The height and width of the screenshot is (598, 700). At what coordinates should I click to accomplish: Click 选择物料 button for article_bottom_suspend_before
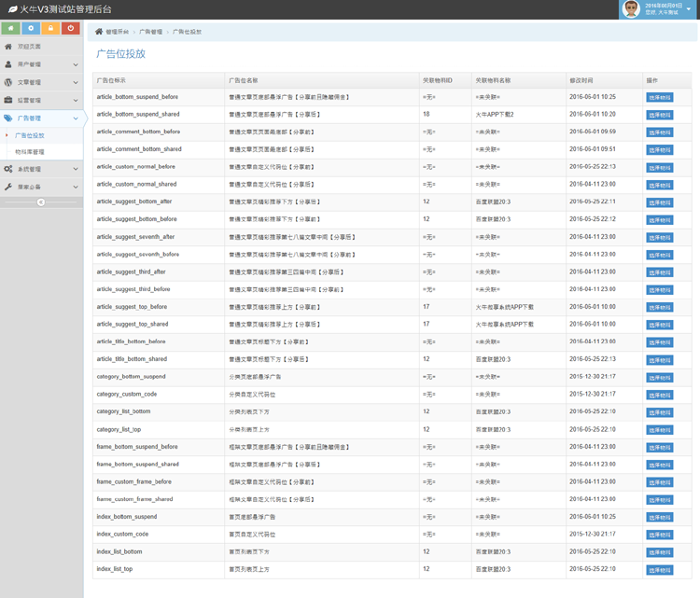(659, 97)
